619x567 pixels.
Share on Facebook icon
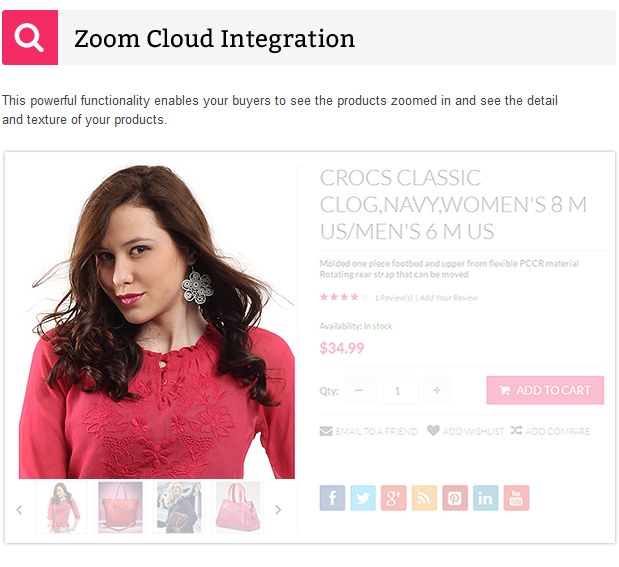(x=332, y=498)
